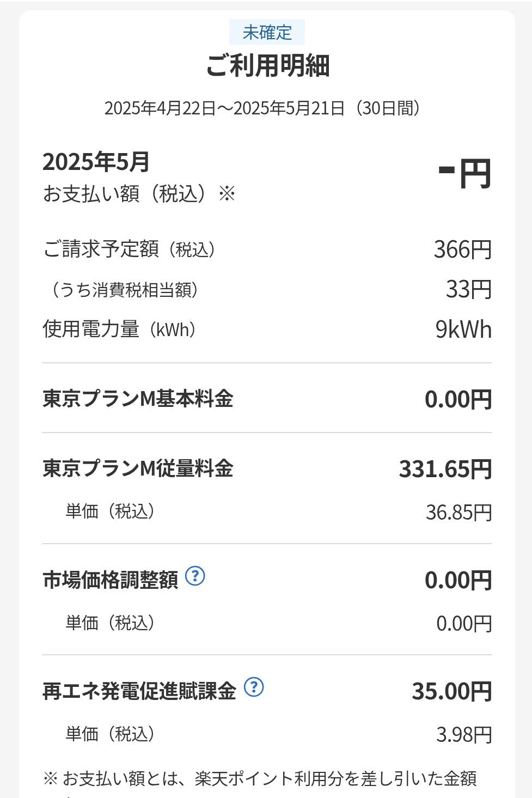Click the footnote about 楽天ポイント利用分
This screenshot has height=798, width=532.
coord(260,778)
